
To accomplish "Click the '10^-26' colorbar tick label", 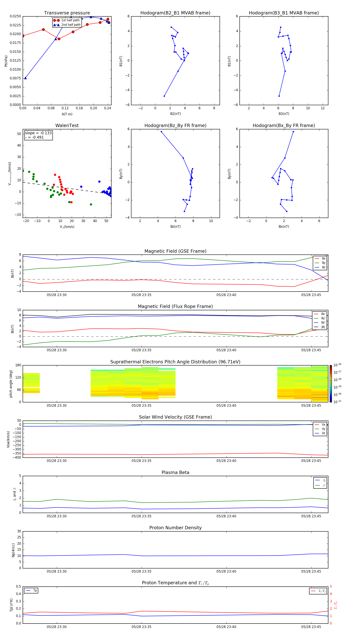I will tap(337, 365).
